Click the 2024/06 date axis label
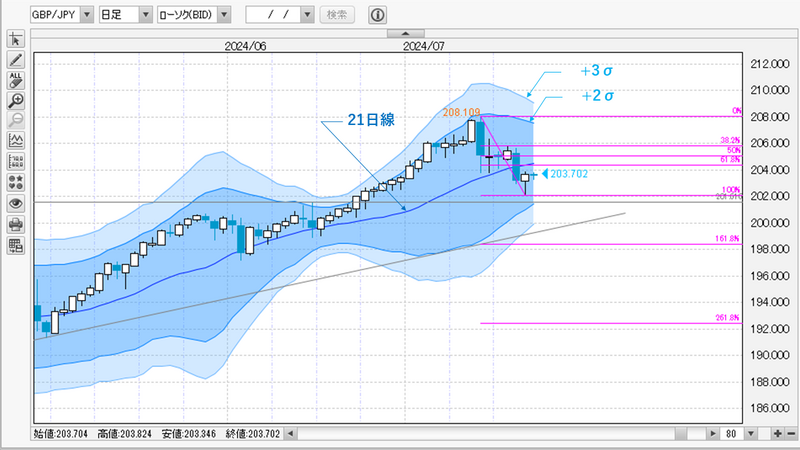 (x=245, y=46)
